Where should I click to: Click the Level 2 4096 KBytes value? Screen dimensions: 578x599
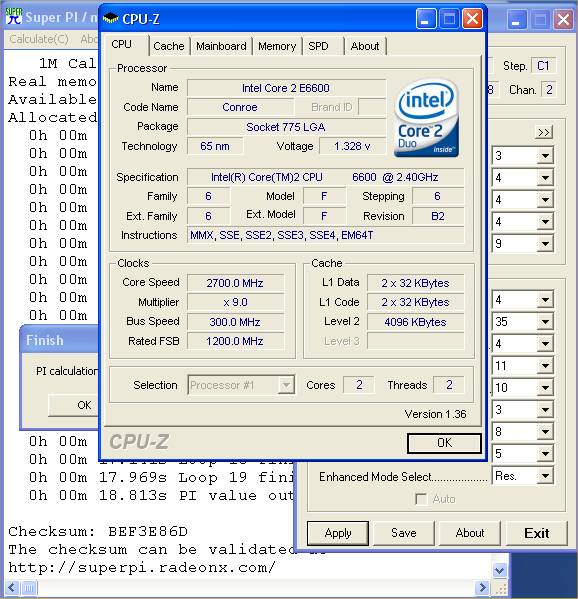point(415,322)
